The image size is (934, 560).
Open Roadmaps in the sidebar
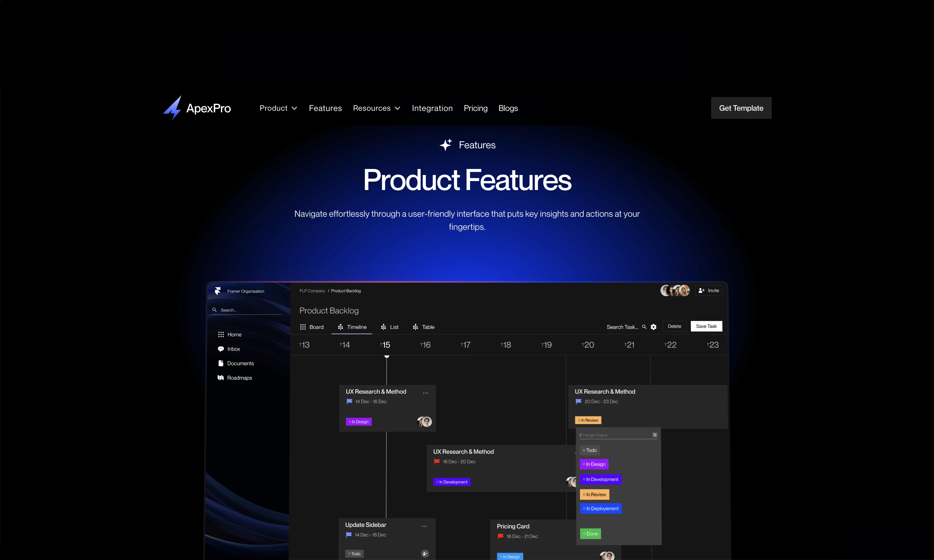[x=235, y=378]
